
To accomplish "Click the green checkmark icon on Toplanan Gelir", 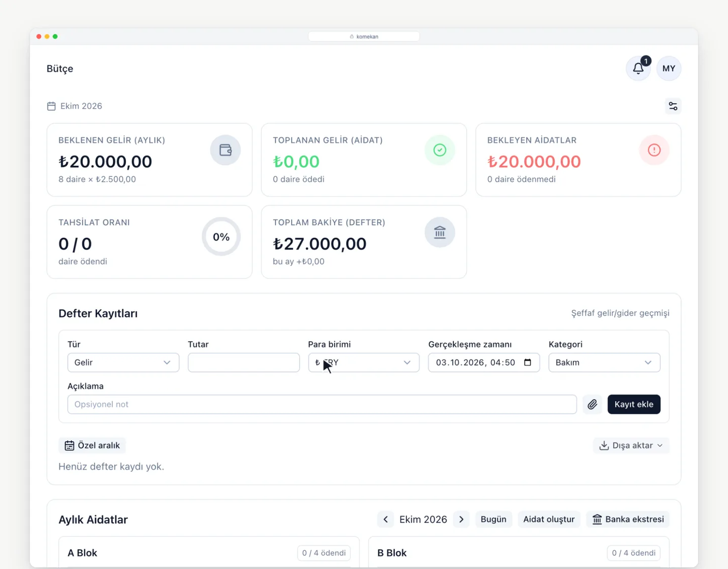I will click(440, 150).
